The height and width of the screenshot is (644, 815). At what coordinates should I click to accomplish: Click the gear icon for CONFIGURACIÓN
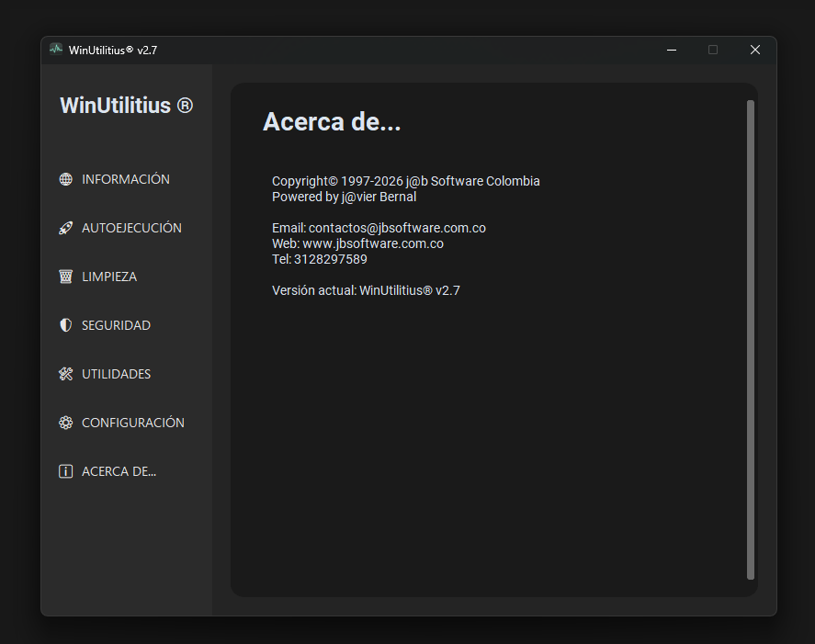pyautogui.click(x=65, y=423)
